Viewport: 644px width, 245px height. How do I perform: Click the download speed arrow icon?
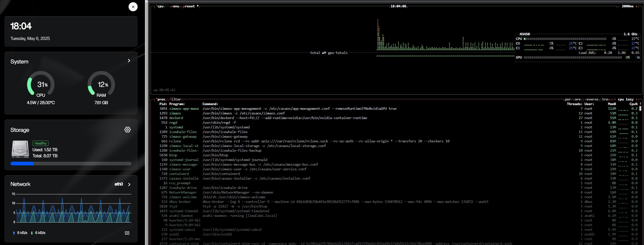[32, 233]
